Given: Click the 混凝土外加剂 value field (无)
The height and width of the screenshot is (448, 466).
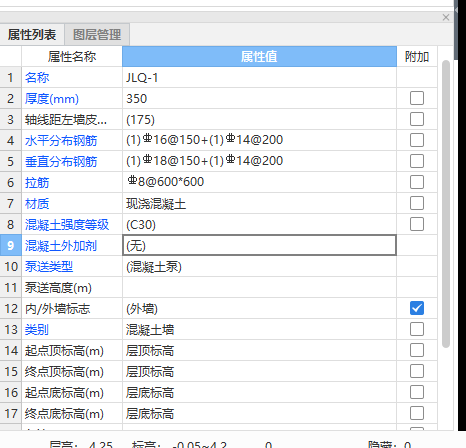Looking at the screenshot, I should coord(259,245).
